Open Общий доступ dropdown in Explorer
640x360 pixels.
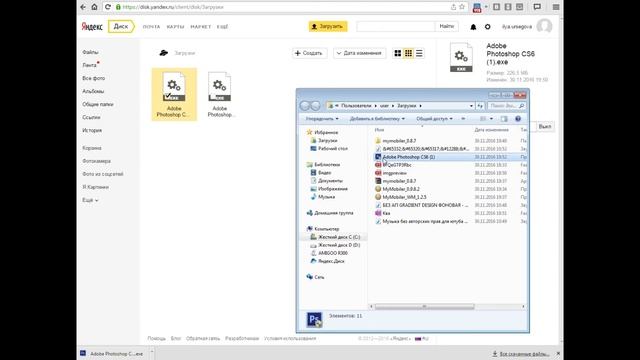click(x=434, y=119)
